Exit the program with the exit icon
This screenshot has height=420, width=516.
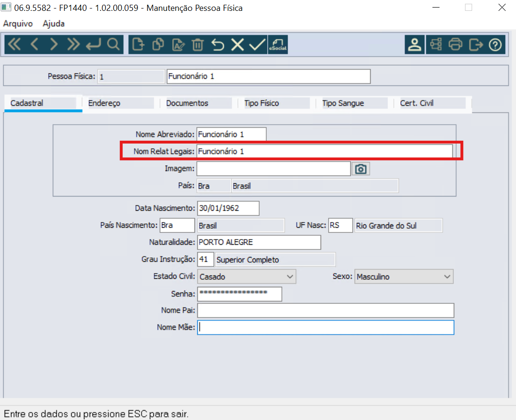tap(475, 44)
